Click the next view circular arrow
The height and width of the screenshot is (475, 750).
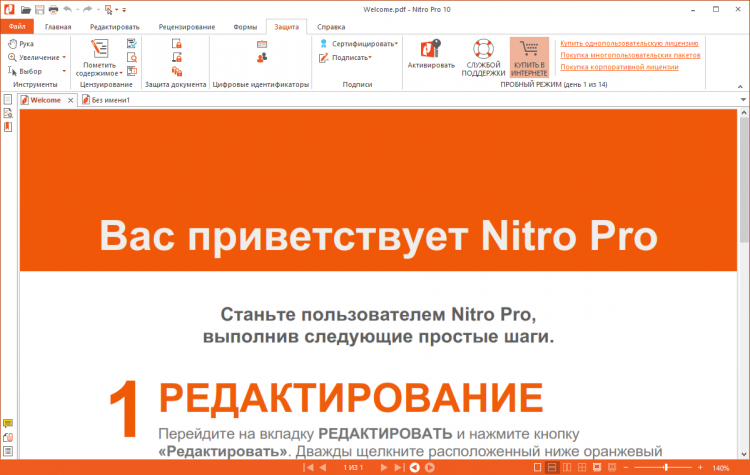click(430, 467)
